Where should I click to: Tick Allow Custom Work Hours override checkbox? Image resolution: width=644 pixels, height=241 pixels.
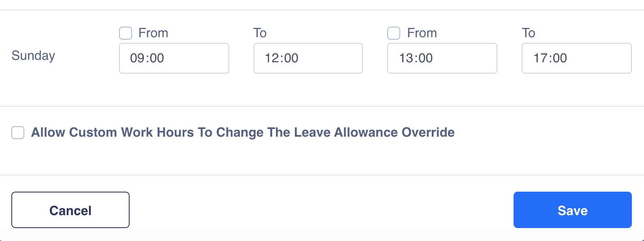18,133
